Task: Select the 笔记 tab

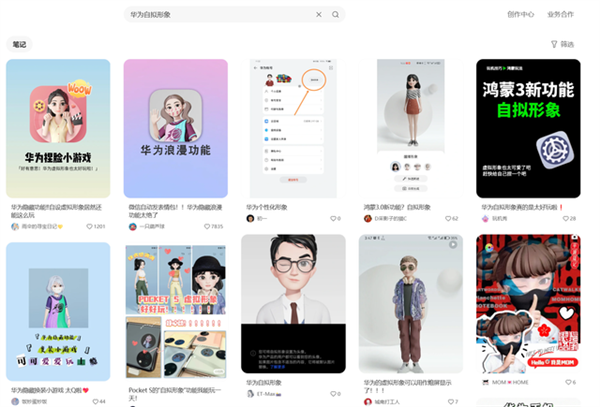Action: pyautogui.click(x=20, y=44)
